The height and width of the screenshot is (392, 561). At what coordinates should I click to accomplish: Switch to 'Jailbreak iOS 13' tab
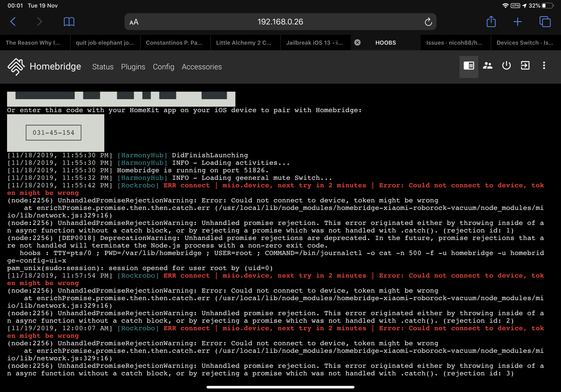tap(316, 43)
